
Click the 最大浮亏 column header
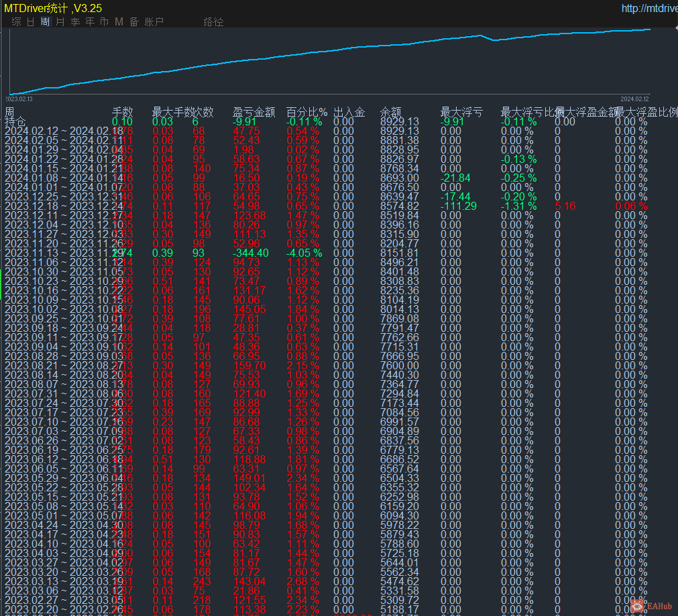(461, 112)
